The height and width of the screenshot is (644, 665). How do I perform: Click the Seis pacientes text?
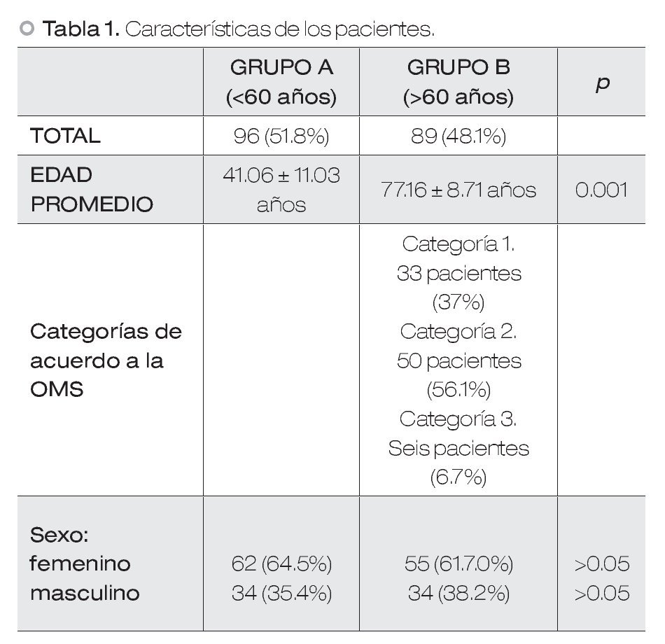tap(458, 448)
